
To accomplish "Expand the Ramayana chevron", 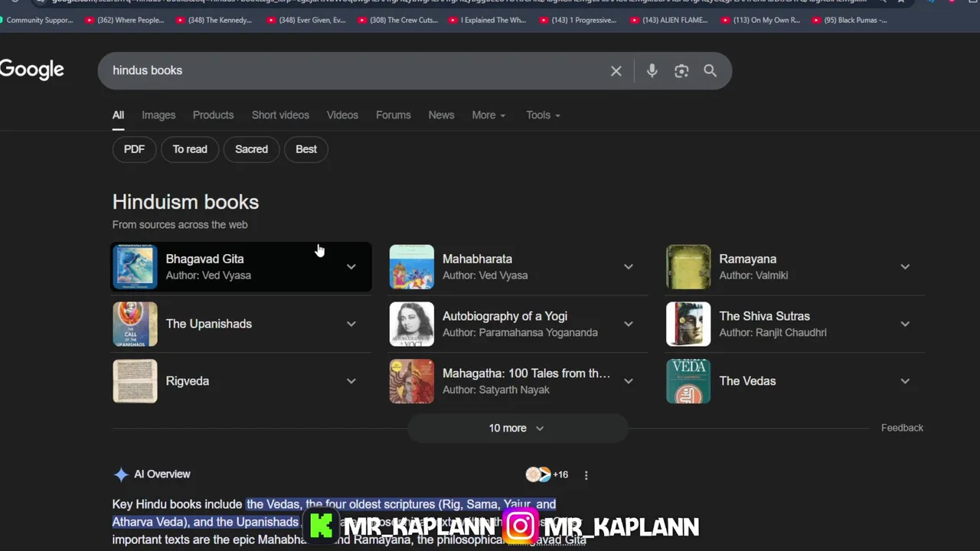I will pos(905,267).
